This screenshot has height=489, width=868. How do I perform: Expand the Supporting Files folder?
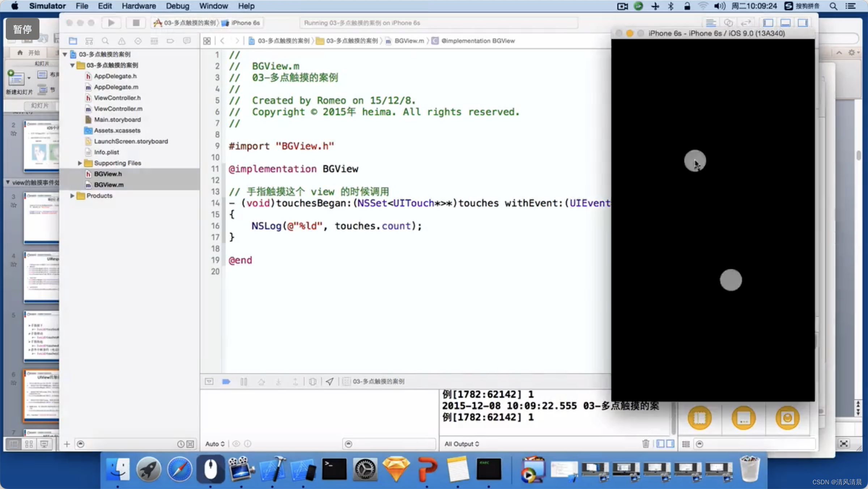[x=80, y=163]
